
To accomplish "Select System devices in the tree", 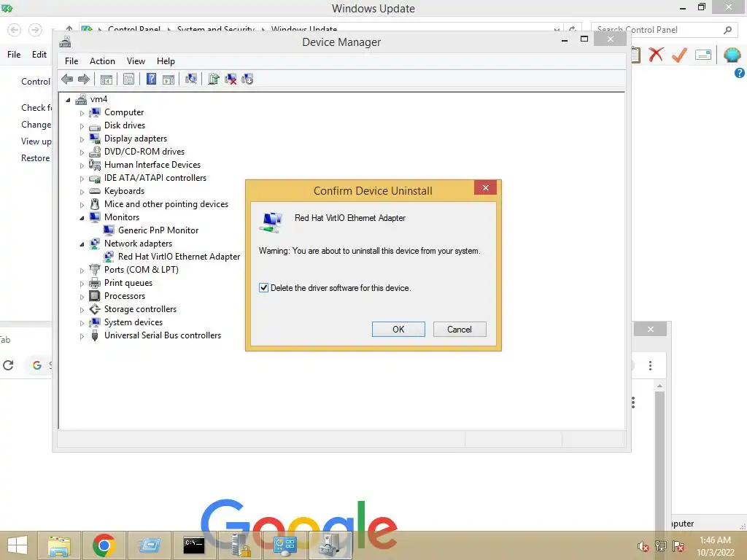I will [x=133, y=322].
